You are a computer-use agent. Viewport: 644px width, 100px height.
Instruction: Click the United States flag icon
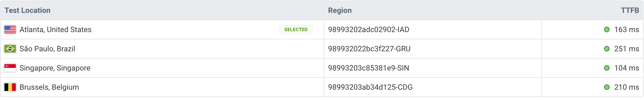(10, 30)
